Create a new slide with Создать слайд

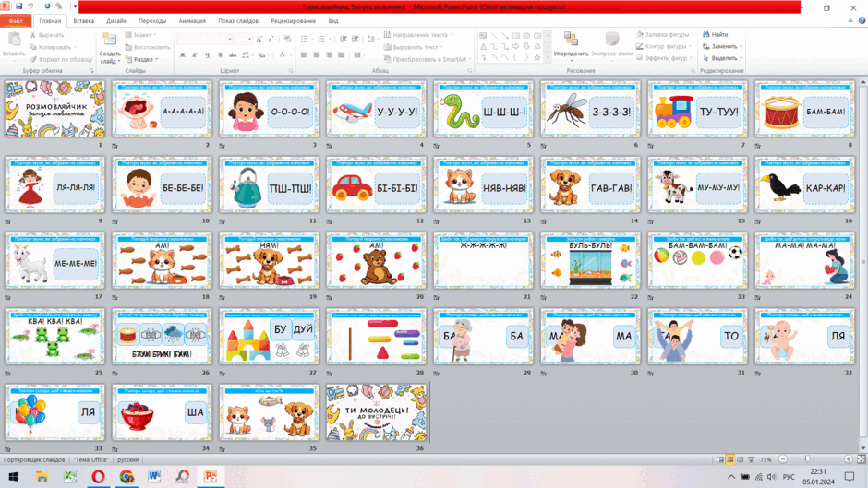[110, 48]
